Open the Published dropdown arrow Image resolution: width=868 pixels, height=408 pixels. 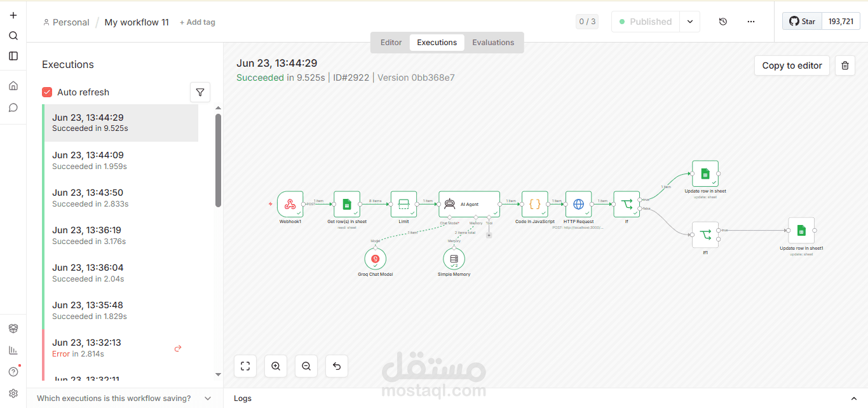pyautogui.click(x=689, y=22)
